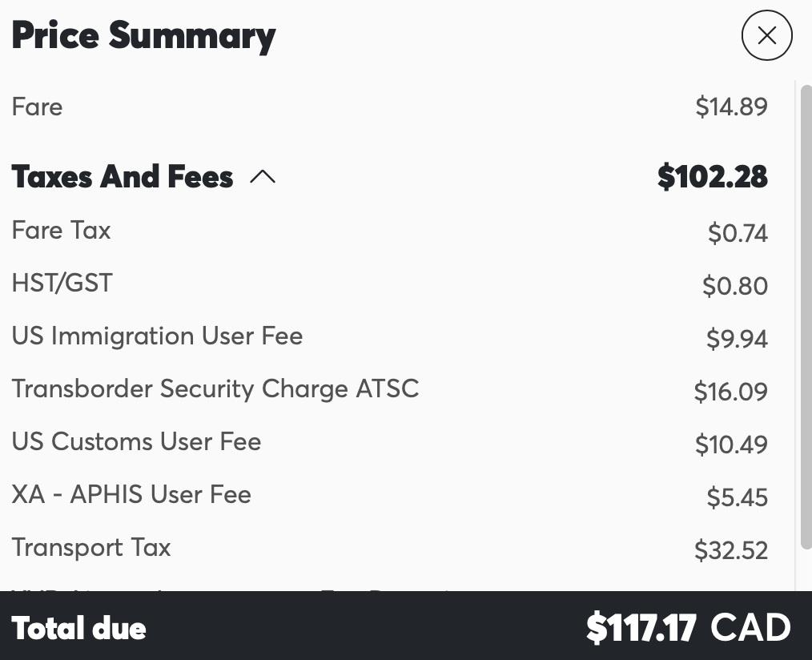Click the Taxes And Fees heading
812x660 pixels.
123,177
